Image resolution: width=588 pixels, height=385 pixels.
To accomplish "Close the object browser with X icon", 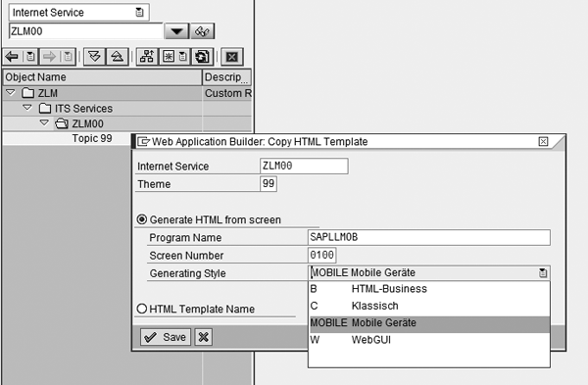I will pos(232,57).
